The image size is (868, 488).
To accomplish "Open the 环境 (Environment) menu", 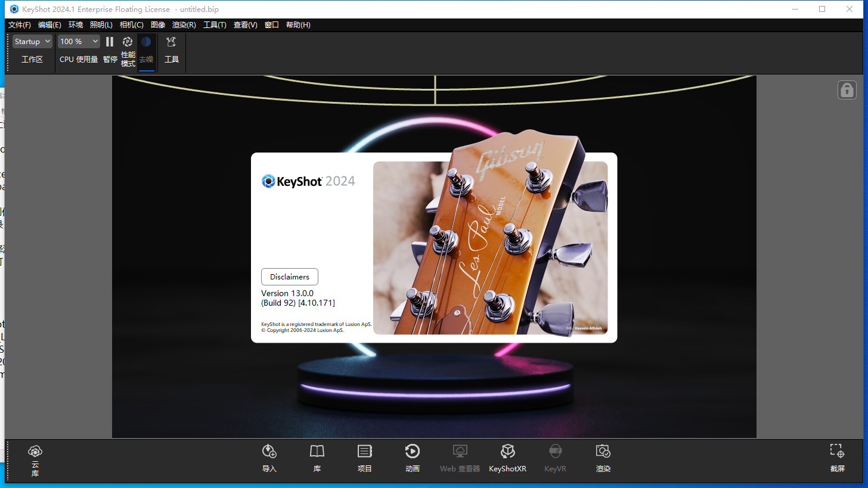I will (x=75, y=24).
